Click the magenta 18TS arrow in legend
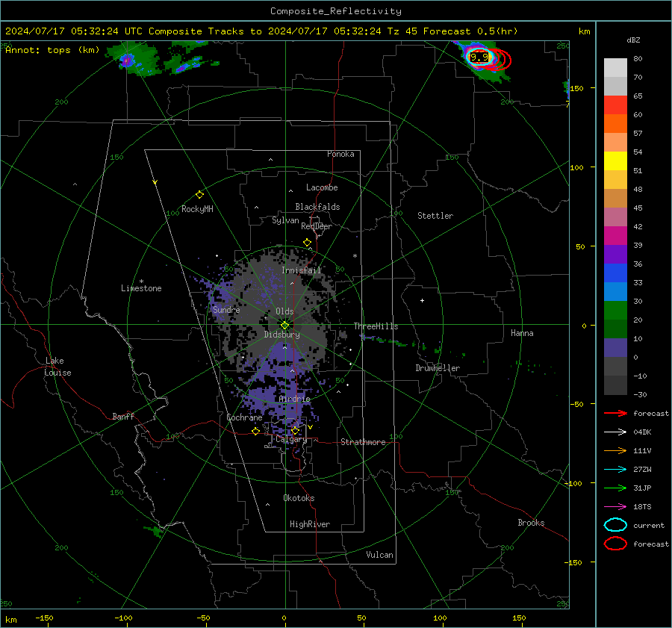Screen dimensions: 672x628 pos(615,507)
